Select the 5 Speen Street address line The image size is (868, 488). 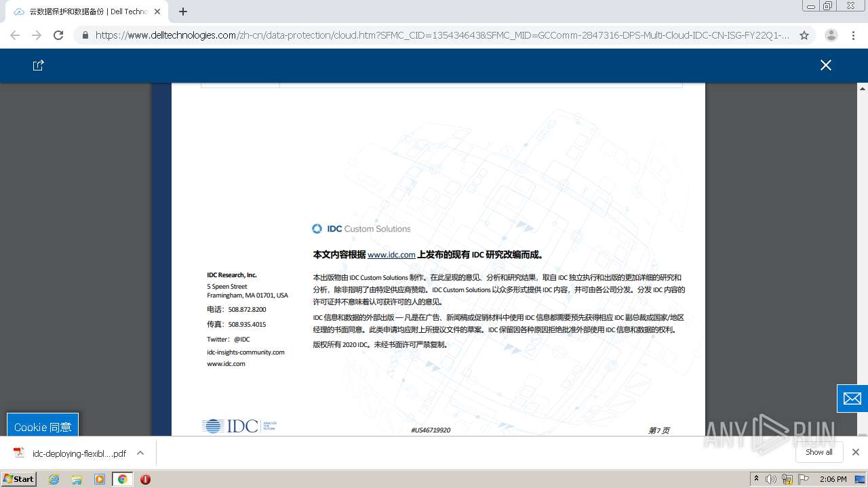click(x=227, y=287)
